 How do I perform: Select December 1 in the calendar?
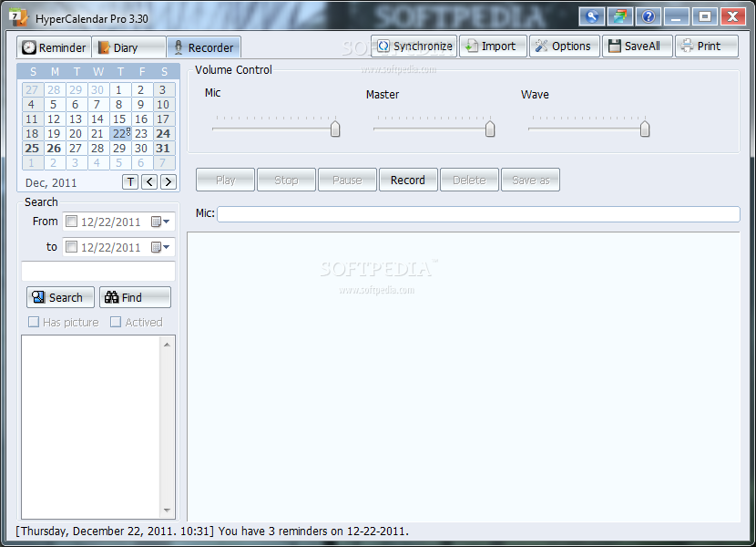point(119,89)
